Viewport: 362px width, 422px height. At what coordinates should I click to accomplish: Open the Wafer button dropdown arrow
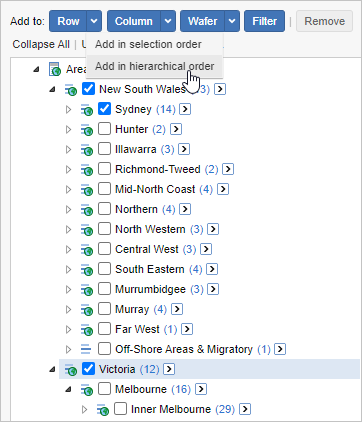232,21
